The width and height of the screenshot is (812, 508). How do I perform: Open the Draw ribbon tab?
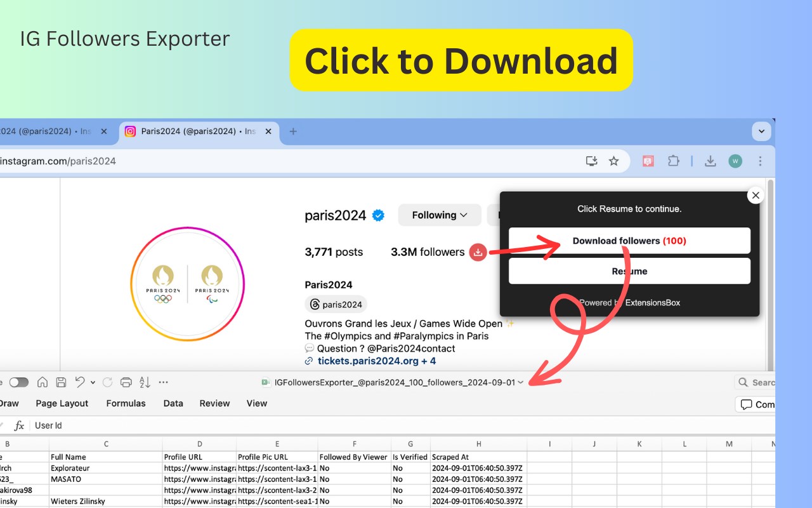pos(9,403)
